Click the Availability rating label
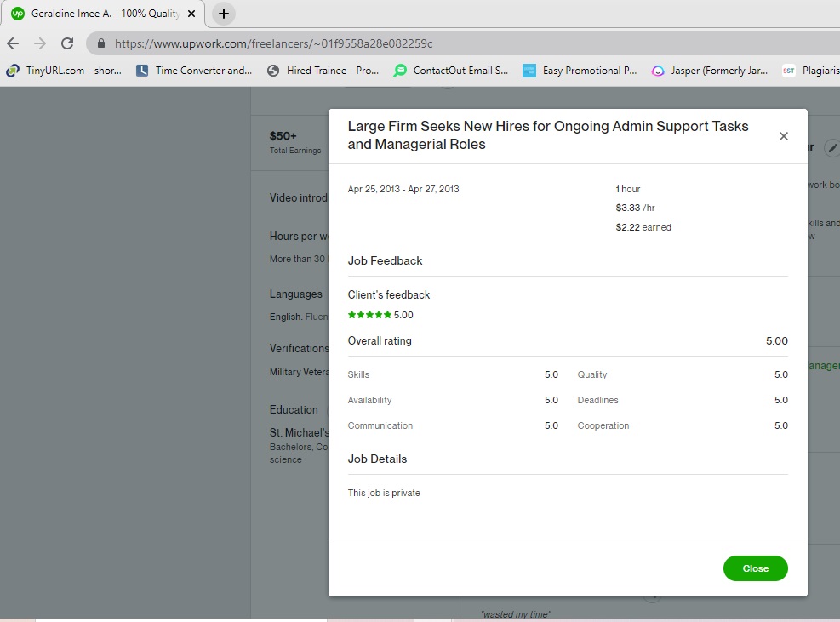 pyautogui.click(x=369, y=400)
